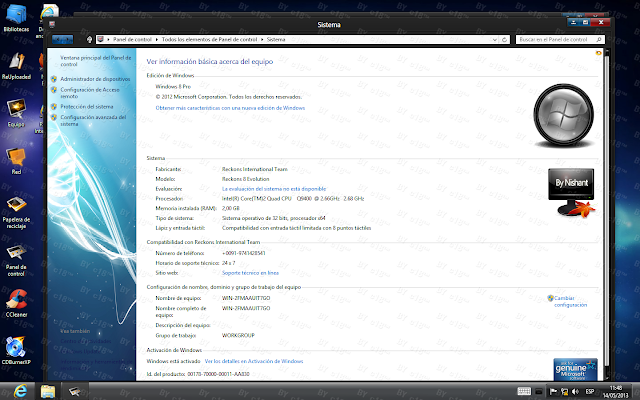Click the network status tray icon

564,392
